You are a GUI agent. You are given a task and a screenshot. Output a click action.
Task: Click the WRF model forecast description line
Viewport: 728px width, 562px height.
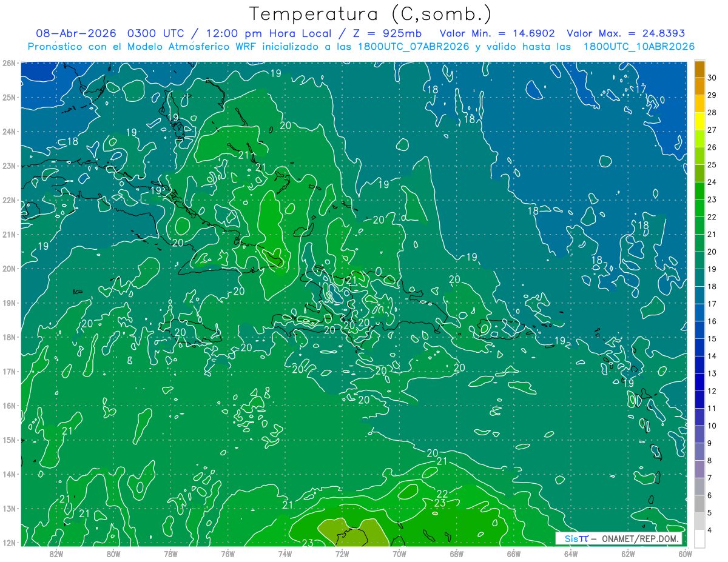point(361,47)
